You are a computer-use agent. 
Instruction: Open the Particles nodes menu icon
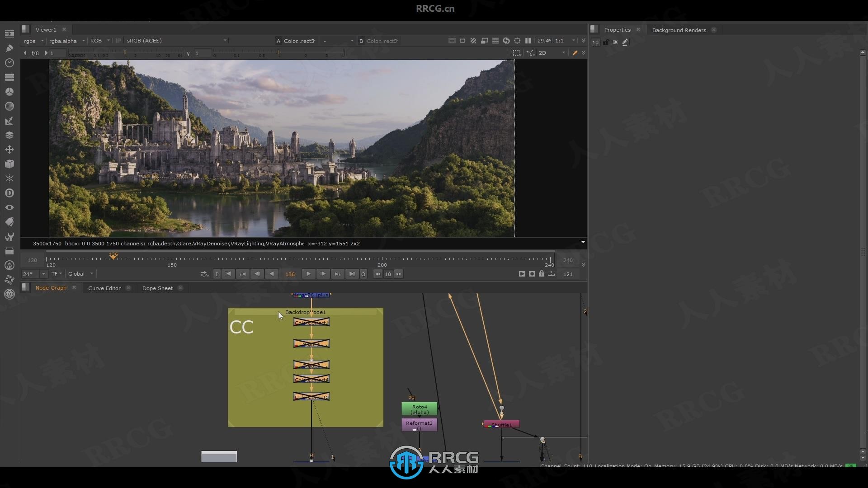click(9, 178)
